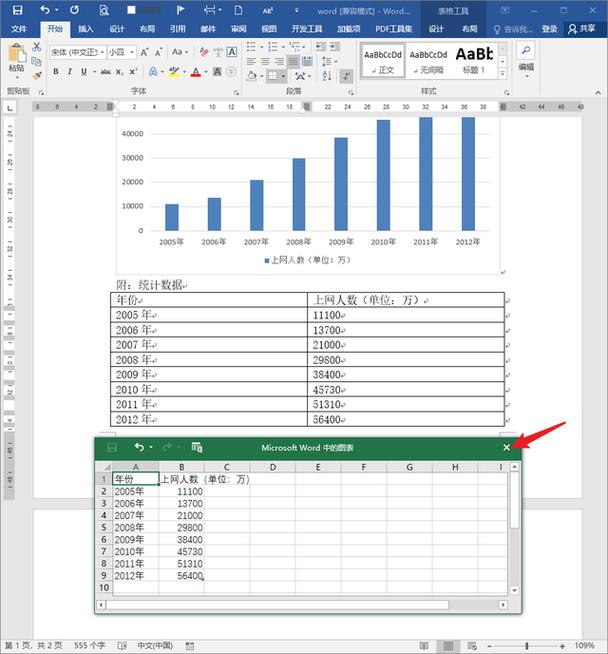Switch to the PDF工具集 tab
The height and width of the screenshot is (654, 608).
coord(394,29)
